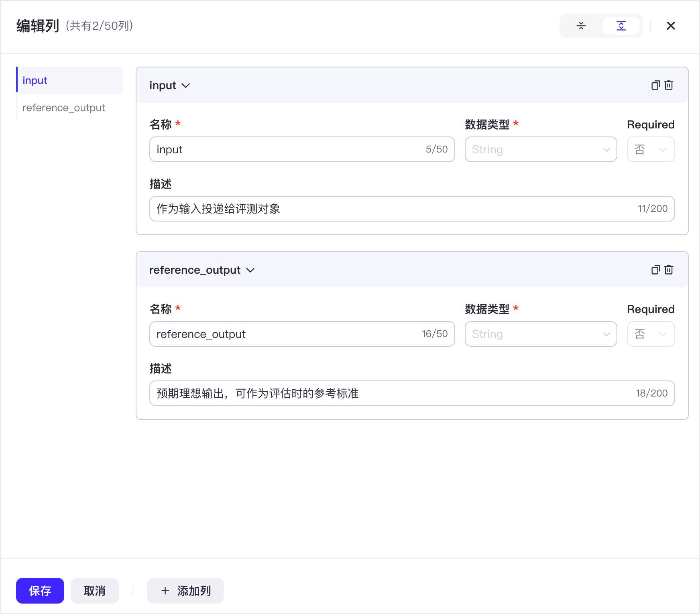This screenshot has width=700, height=614.
Task: Select input in the left sidebar
Action: tap(35, 81)
